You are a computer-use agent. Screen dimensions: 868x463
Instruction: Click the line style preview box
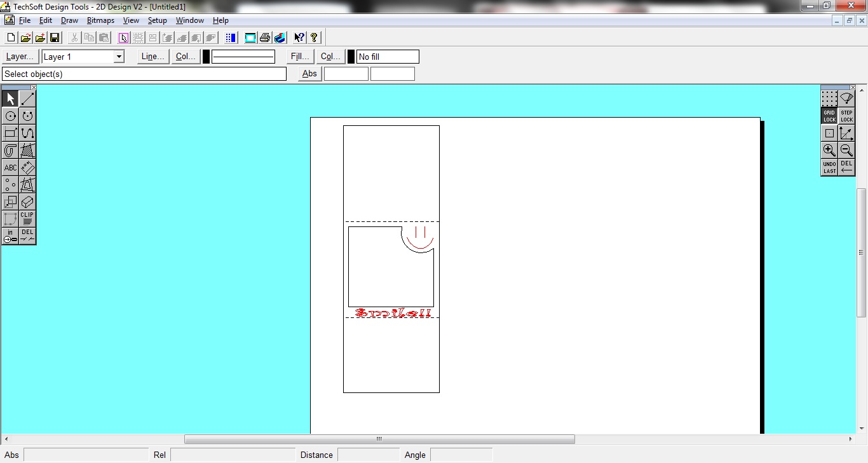(243, 57)
